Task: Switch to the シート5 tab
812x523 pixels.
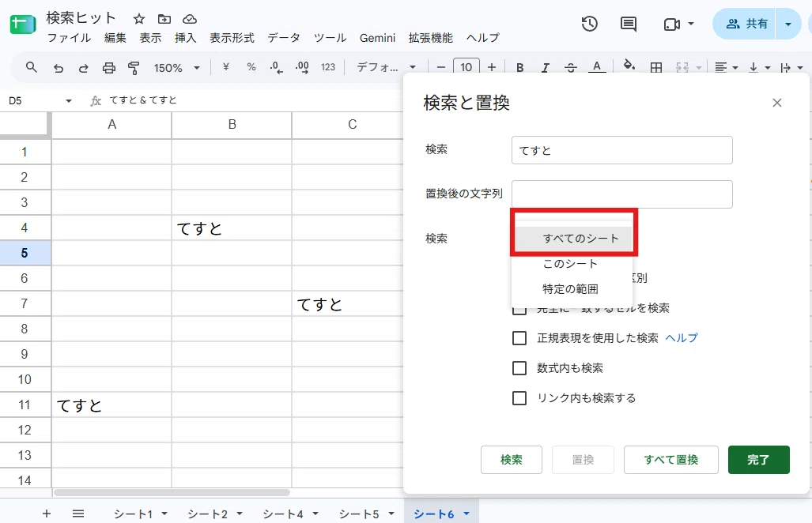Action: click(x=359, y=514)
